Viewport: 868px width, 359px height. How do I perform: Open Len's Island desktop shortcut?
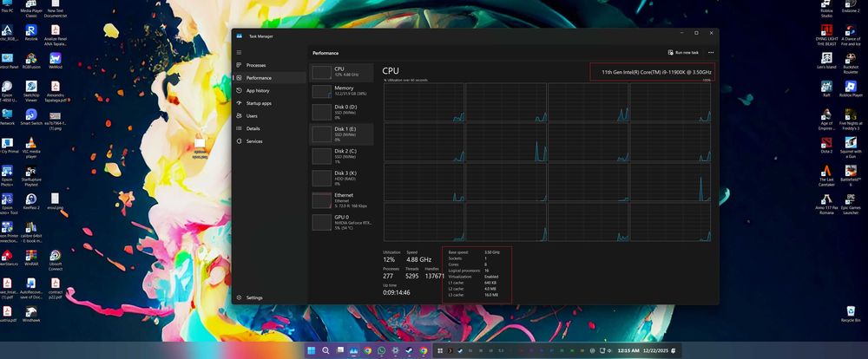826,61
